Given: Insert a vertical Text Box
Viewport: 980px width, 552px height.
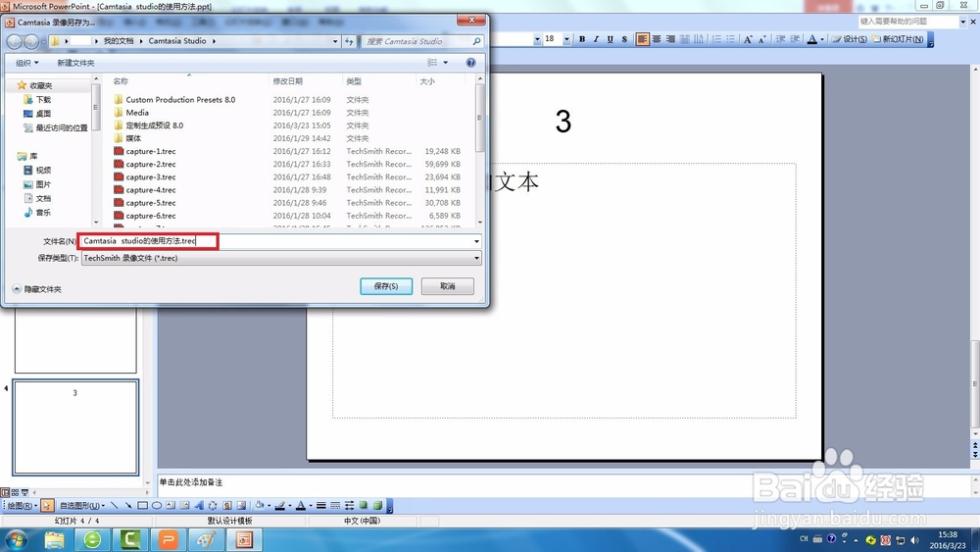Looking at the screenshot, I should pos(184,505).
